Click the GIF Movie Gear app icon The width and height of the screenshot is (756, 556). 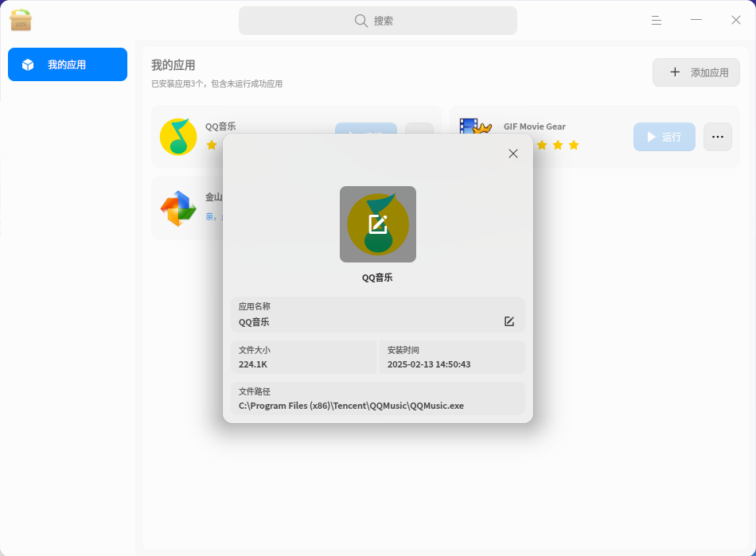[475, 126]
